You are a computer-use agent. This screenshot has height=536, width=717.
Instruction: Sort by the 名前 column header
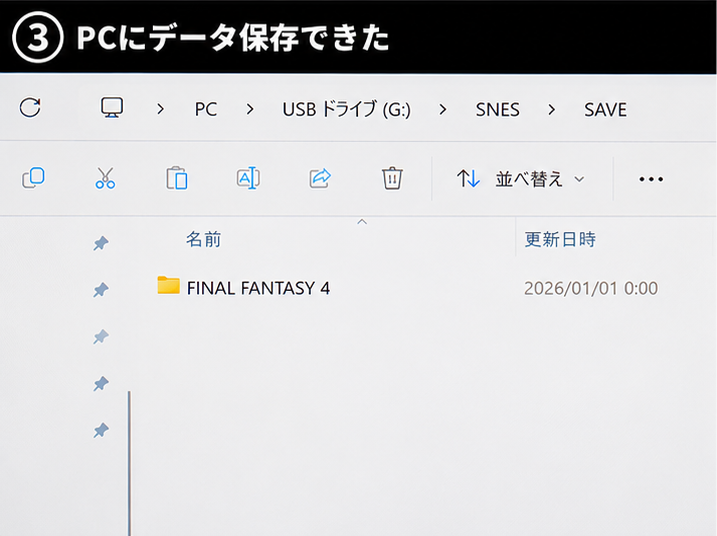[203, 239]
